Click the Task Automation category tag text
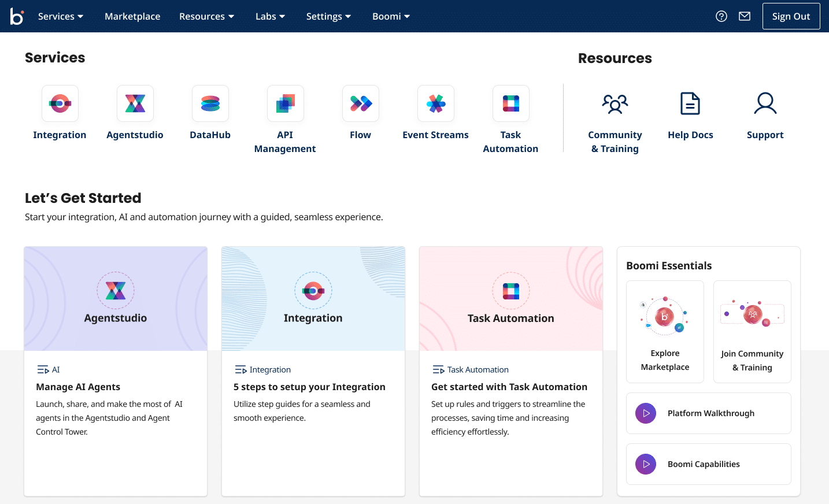 pos(478,370)
